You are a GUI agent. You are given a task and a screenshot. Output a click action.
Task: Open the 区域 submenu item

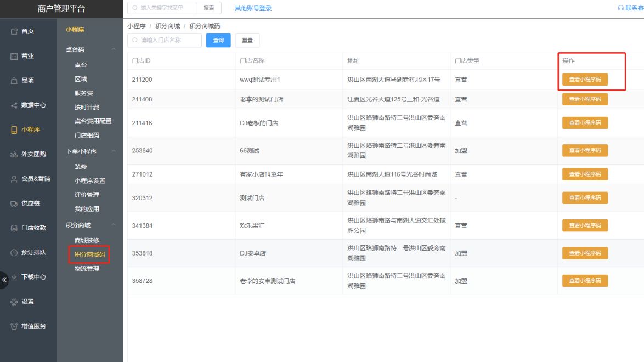coord(81,79)
